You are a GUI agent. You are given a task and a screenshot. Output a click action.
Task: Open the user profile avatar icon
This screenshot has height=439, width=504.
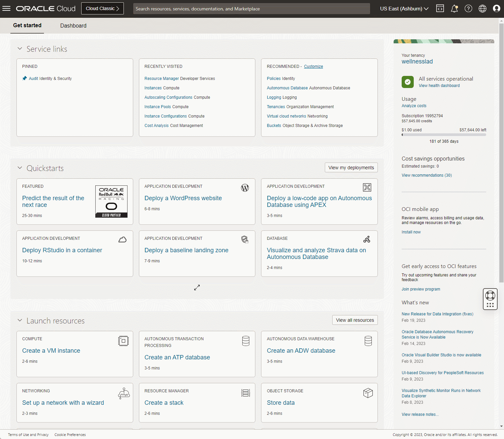496,9
